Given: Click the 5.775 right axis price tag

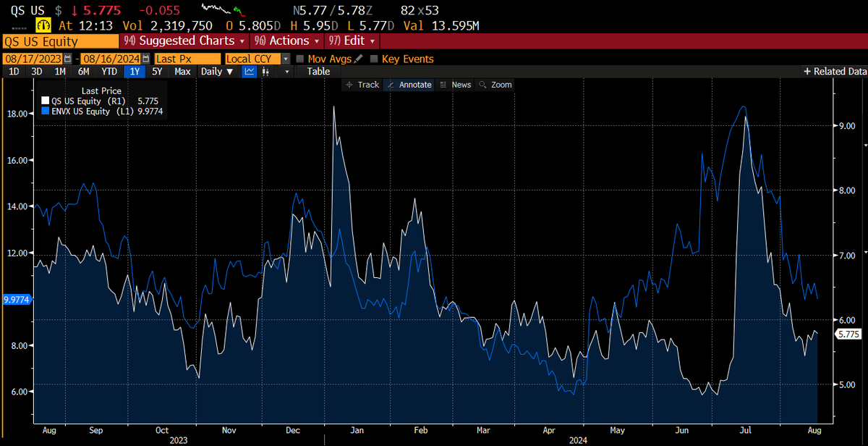Looking at the screenshot, I should 849,334.
